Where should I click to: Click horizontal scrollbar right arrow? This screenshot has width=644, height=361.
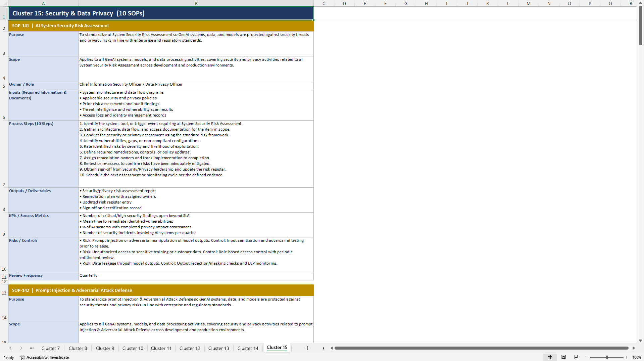(x=634, y=348)
